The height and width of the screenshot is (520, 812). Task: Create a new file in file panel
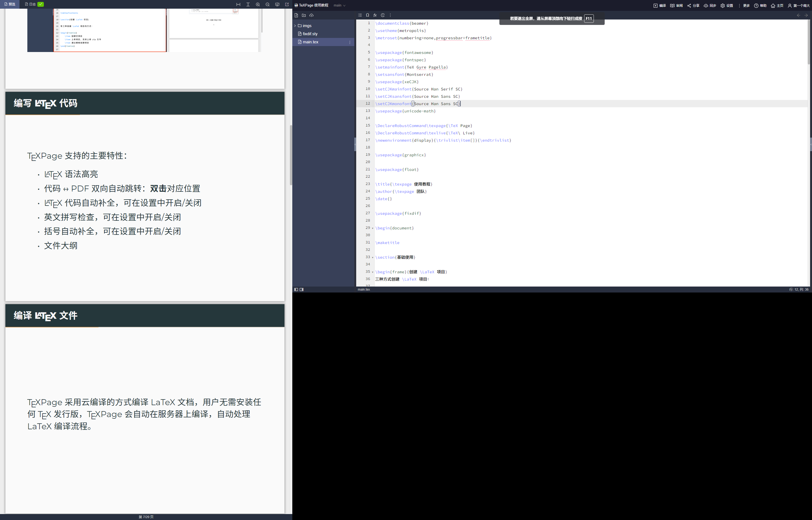pyautogui.click(x=296, y=15)
